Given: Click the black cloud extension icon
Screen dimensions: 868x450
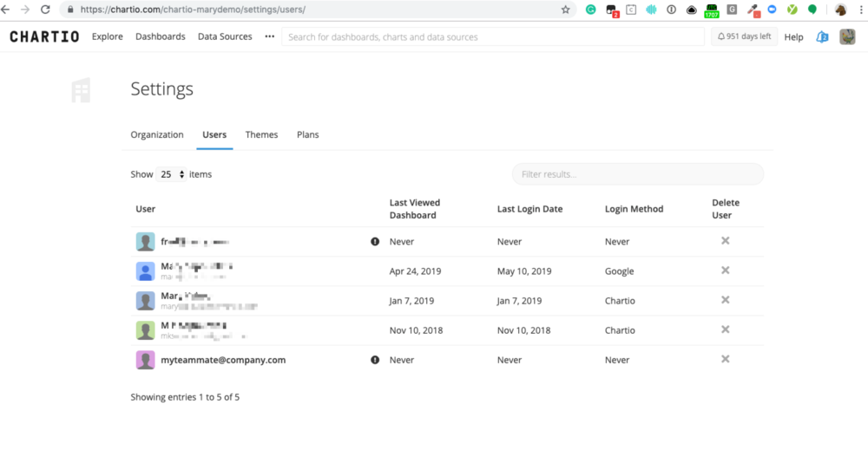Looking at the screenshot, I should coord(692,10).
